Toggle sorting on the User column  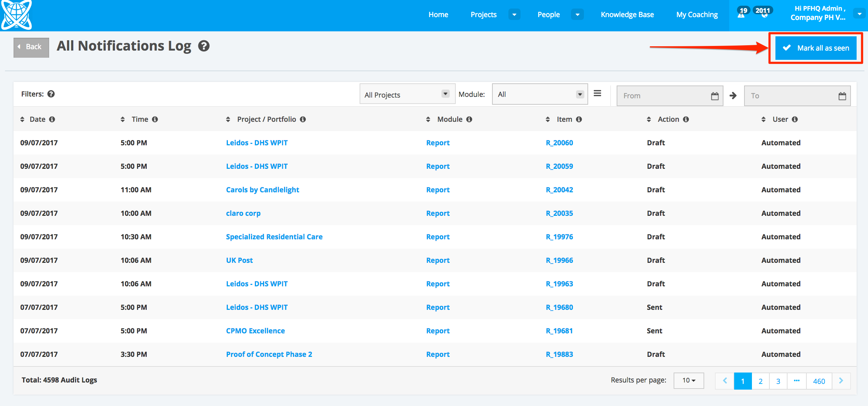point(763,119)
